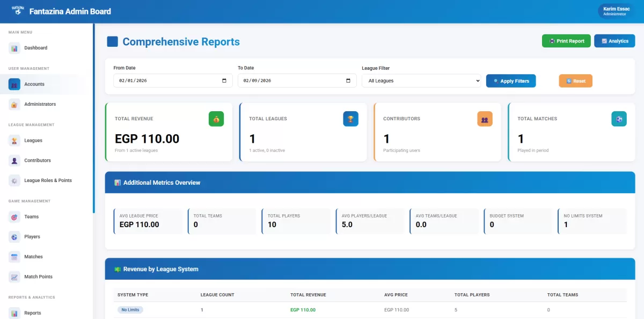The width and height of the screenshot is (644, 319).
Task: Open the Teams section icon
Action: click(13, 216)
